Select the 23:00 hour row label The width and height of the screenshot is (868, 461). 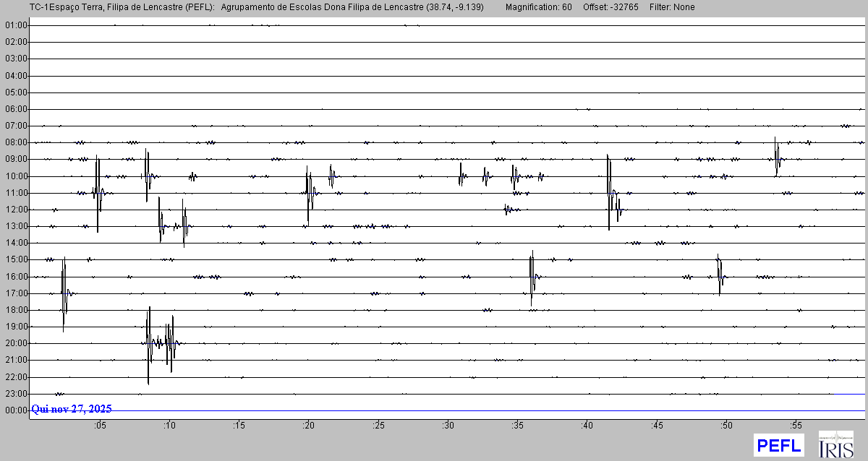[x=15, y=394]
